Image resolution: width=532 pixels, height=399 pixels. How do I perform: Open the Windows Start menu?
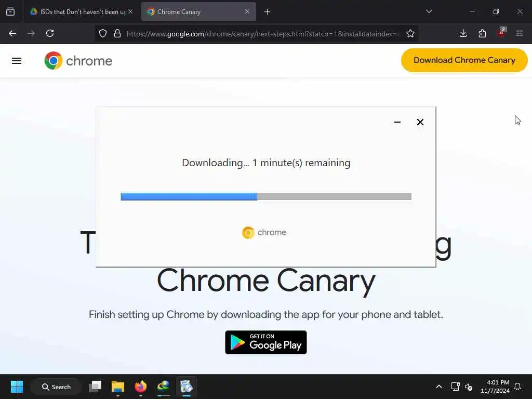17,387
